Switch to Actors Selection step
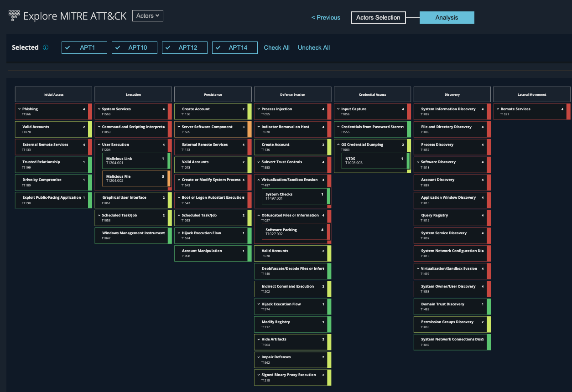Image resolution: width=572 pixels, height=392 pixels. click(378, 18)
